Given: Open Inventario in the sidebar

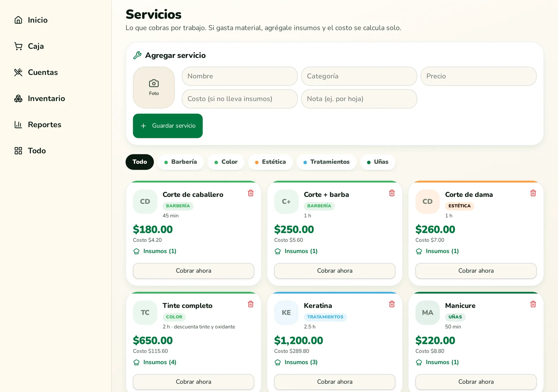Looking at the screenshot, I should click(46, 98).
